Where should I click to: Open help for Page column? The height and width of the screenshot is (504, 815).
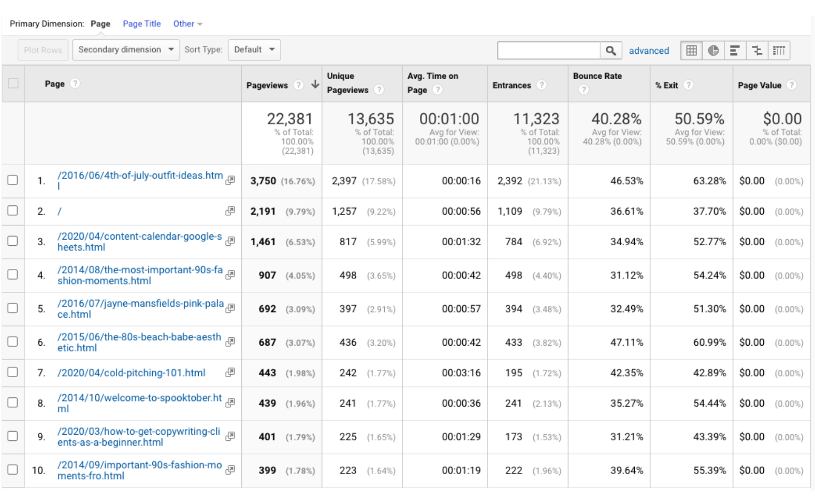pyautogui.click(x=75, y=83)
